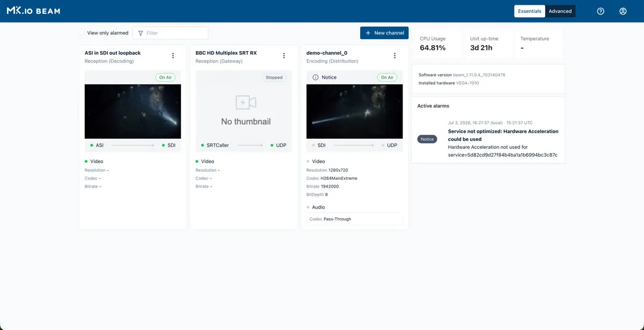Image resolution: width=644 pixels, height=330 pixels.
Task: Create a New channel
Action: pyautogui.click(x=384, y=33)
